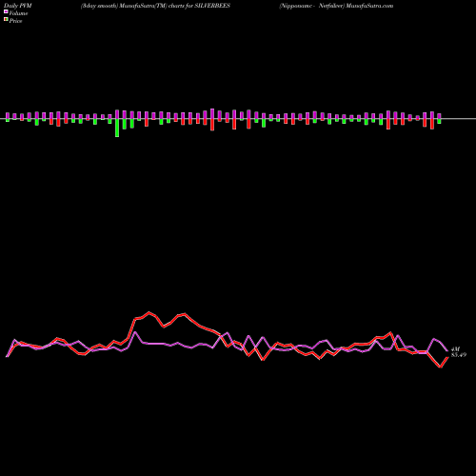Click the tallest green volume bar
The height and width of the screenshot is (476, 476).
[x=117, y=128]
